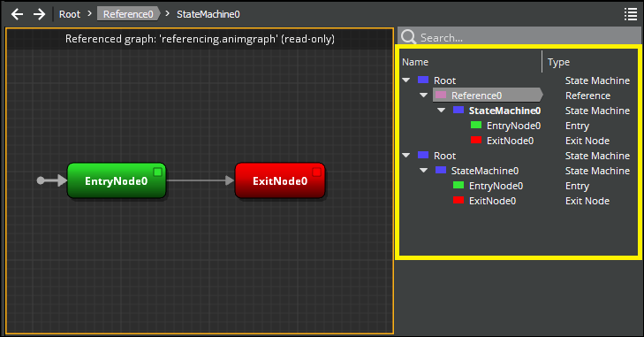
Task: Focus the Search field
Action: pos(519,37)
